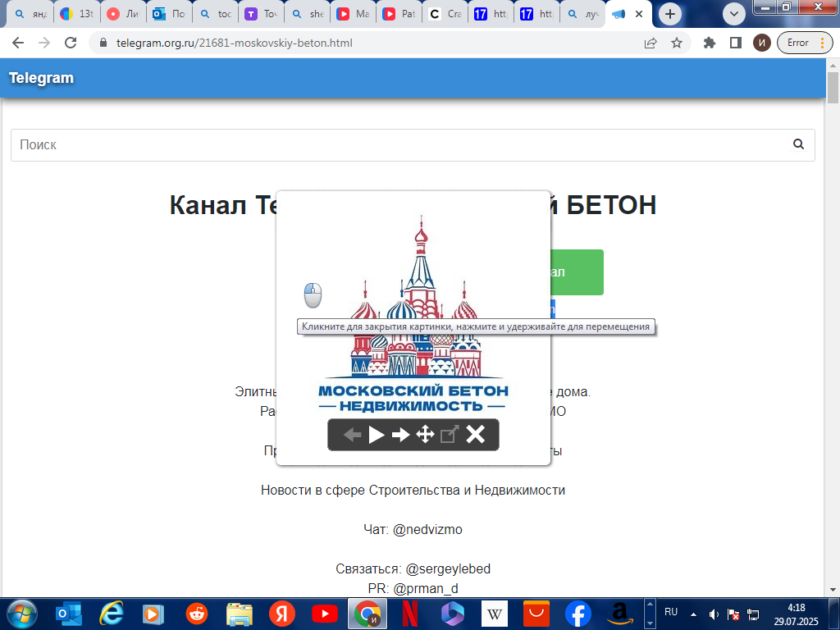
Task: Switch to the she tab
Action: click(x=307, y=14)
